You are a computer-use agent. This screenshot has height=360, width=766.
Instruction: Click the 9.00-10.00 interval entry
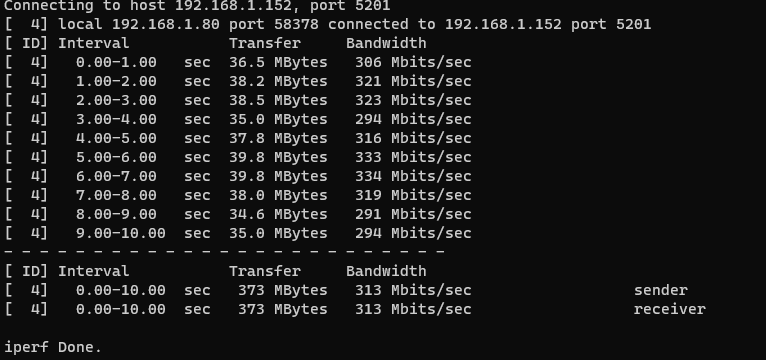121,233
